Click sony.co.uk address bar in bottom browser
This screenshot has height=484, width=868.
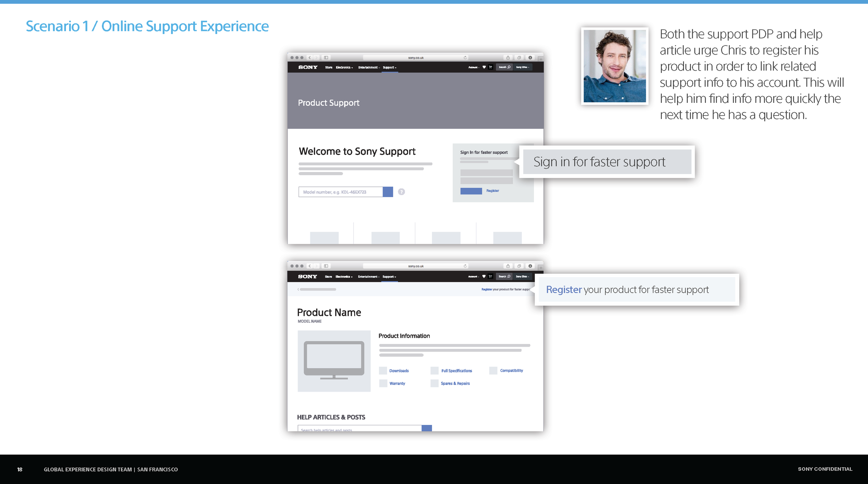pyautogui.click(x=416, y=266)
